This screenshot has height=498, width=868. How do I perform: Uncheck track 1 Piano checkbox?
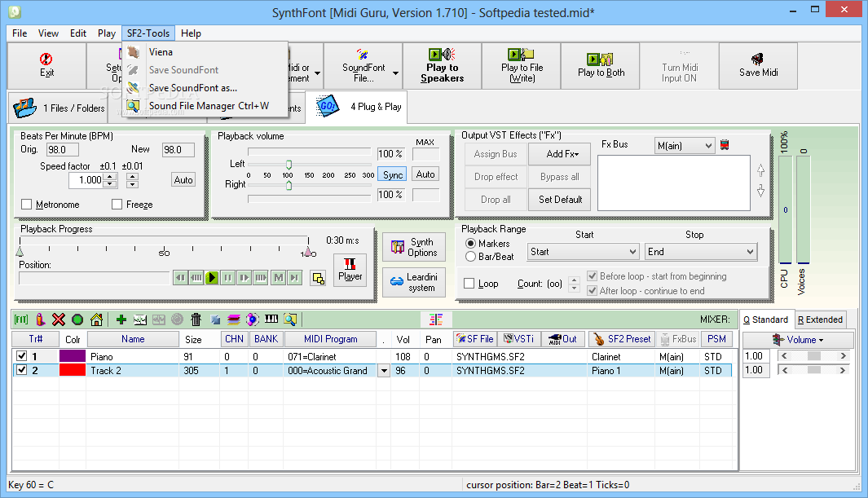click(21, 356)
